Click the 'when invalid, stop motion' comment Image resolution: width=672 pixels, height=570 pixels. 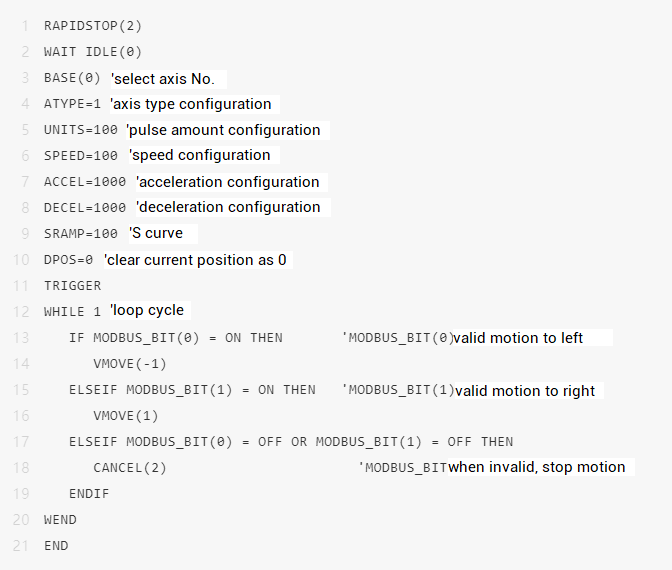(538, 467)
